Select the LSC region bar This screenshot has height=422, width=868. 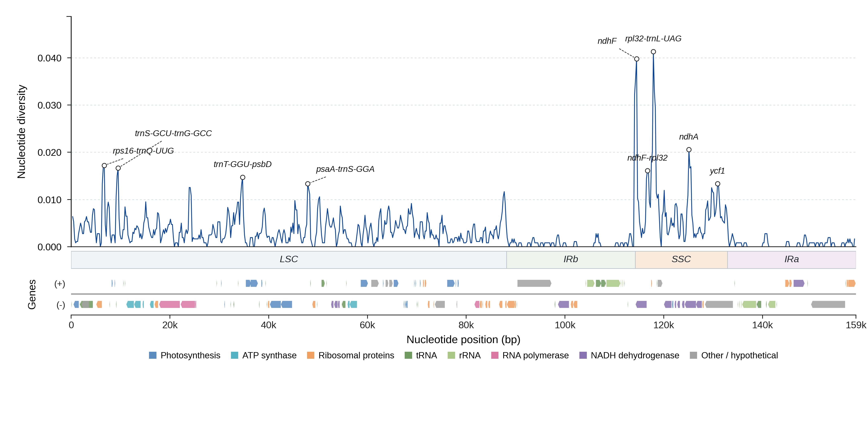(289, 260)
